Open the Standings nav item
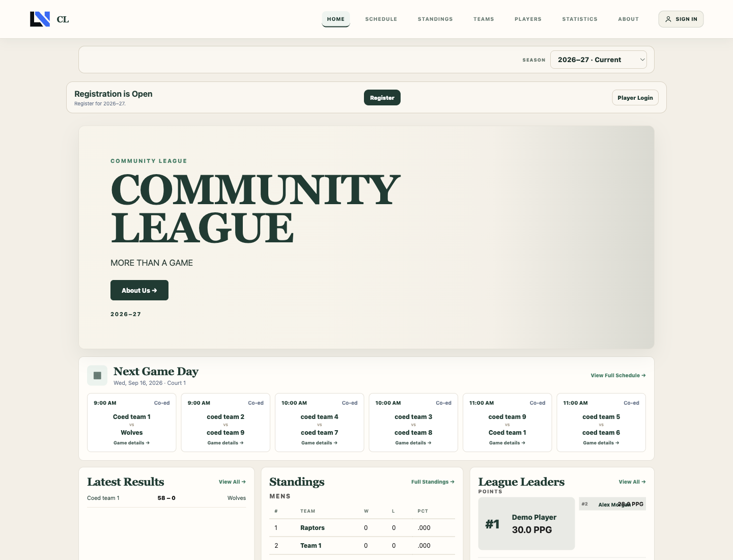The height and width of the screenshot is (560, 733). 435,19
